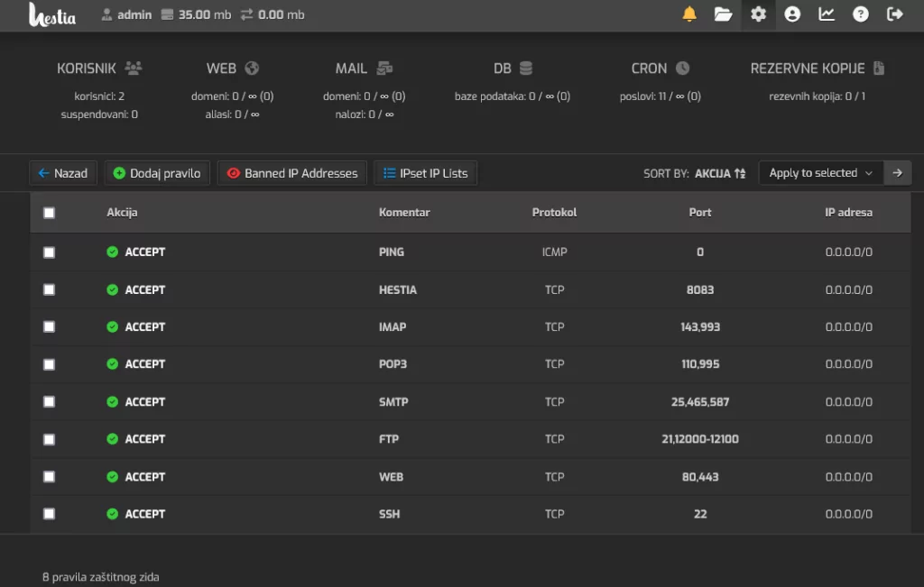Open Banned IP Addresses
This screenshot has width=924, height=587.
tap(292, 173)
